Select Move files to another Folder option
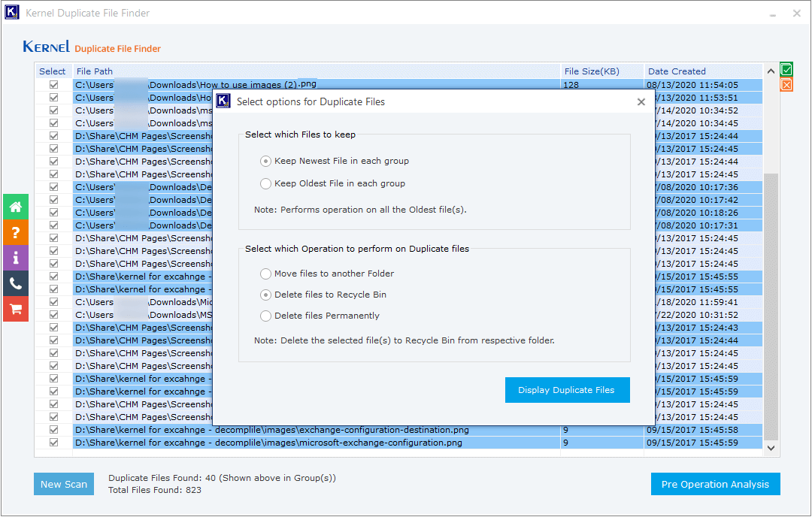 click(x=265, y=274)
